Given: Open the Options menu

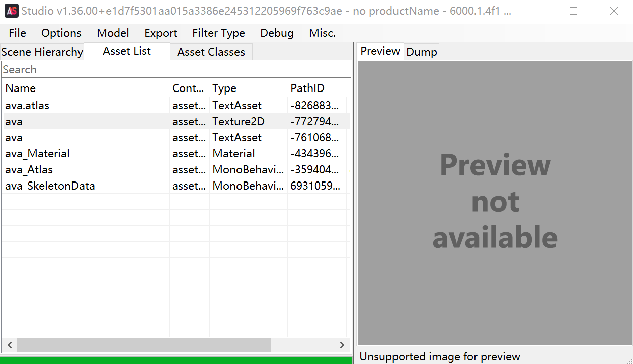Looking at the screenshot, I should (61, 33).
